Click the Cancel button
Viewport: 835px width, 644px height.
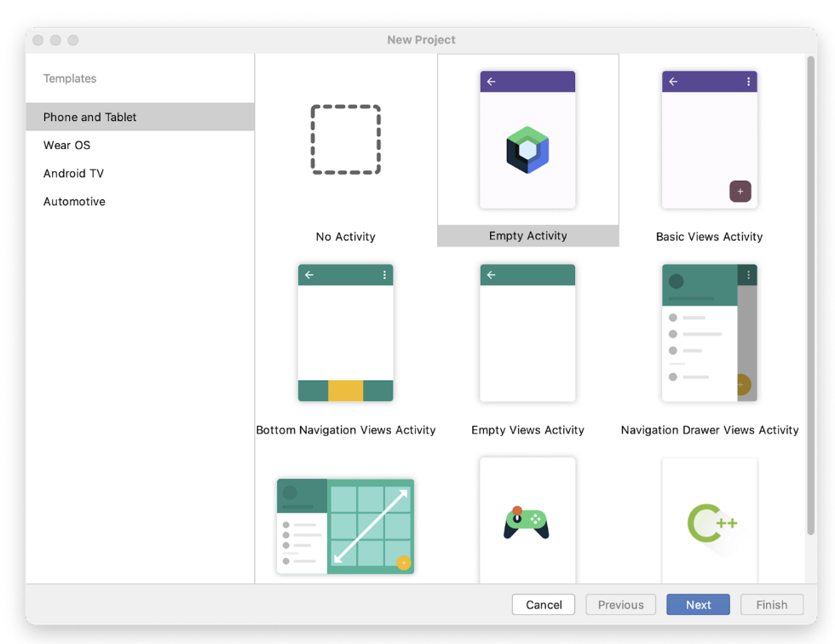coord(544,605)
